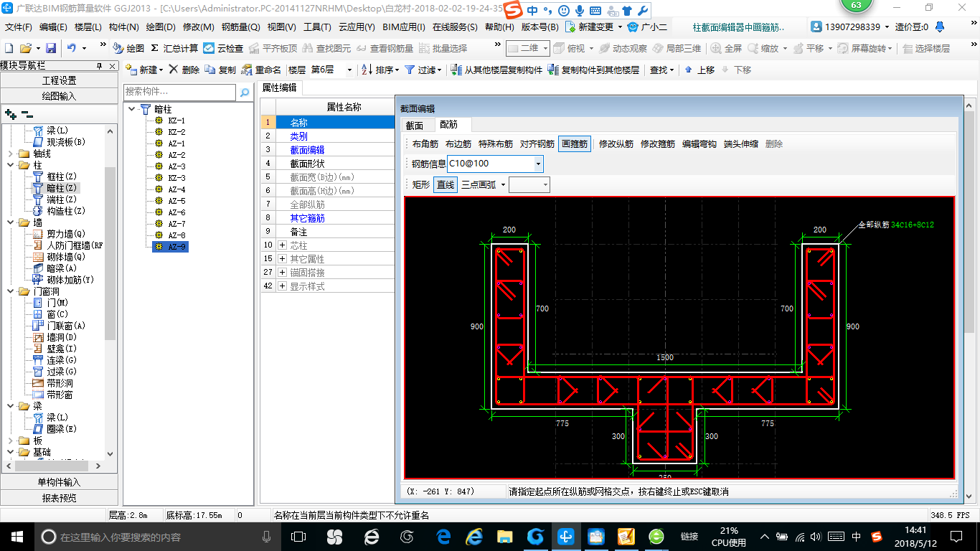Click 新建变更 button

point(594,27)
